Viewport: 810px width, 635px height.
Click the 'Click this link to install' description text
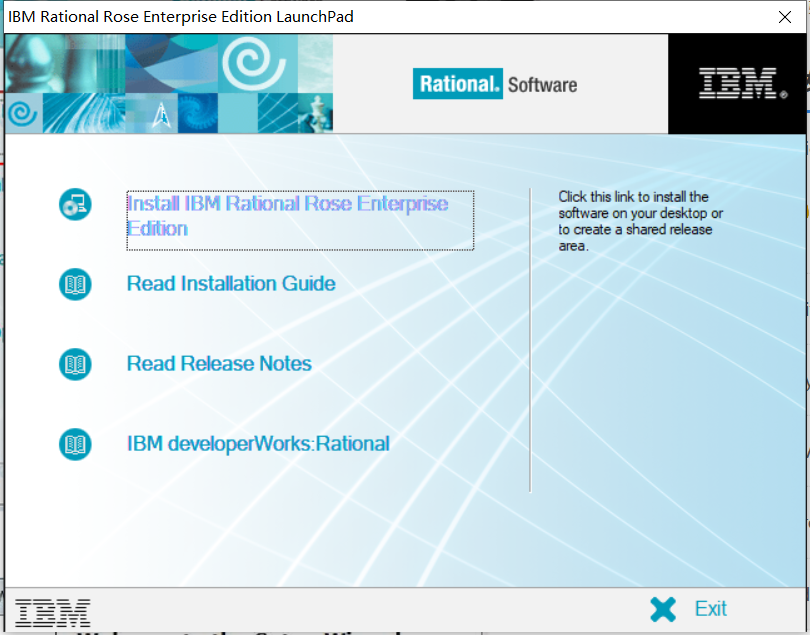[x=640, y=221]
